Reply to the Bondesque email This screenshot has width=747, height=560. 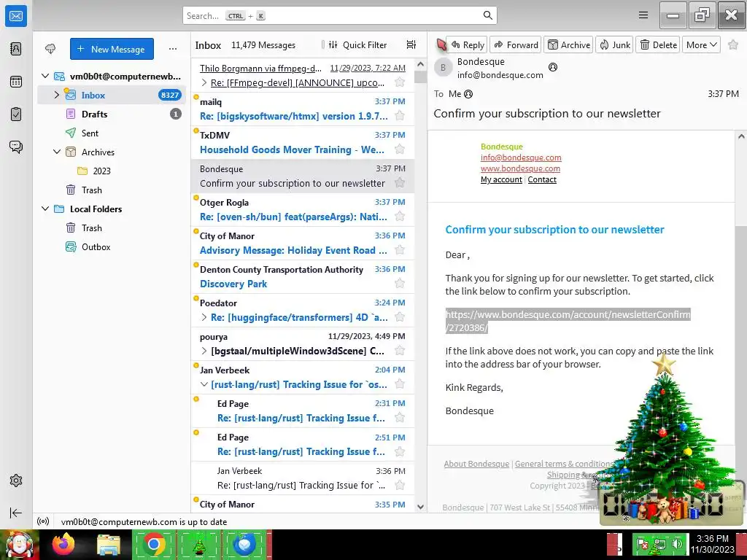click(468, 44)
